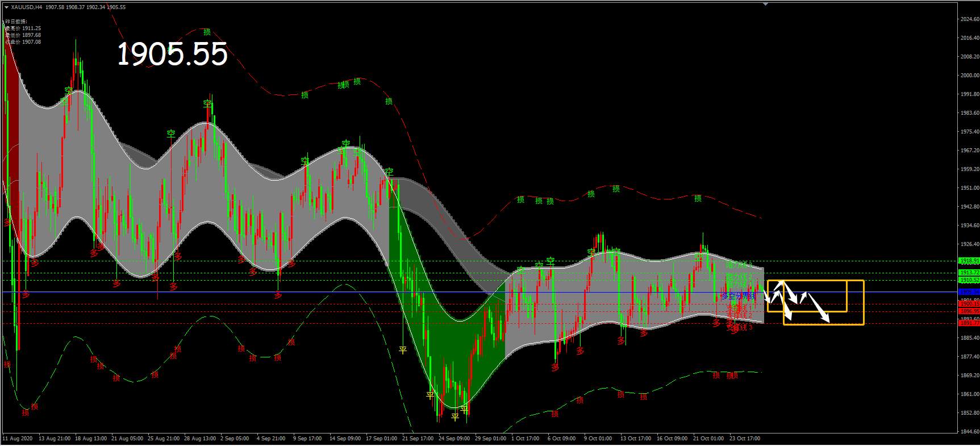The height and width of the screenshot is (446, 980).
Task: Click the grey chart shift marker at the top edge
Action: click(x=765, y=4)
